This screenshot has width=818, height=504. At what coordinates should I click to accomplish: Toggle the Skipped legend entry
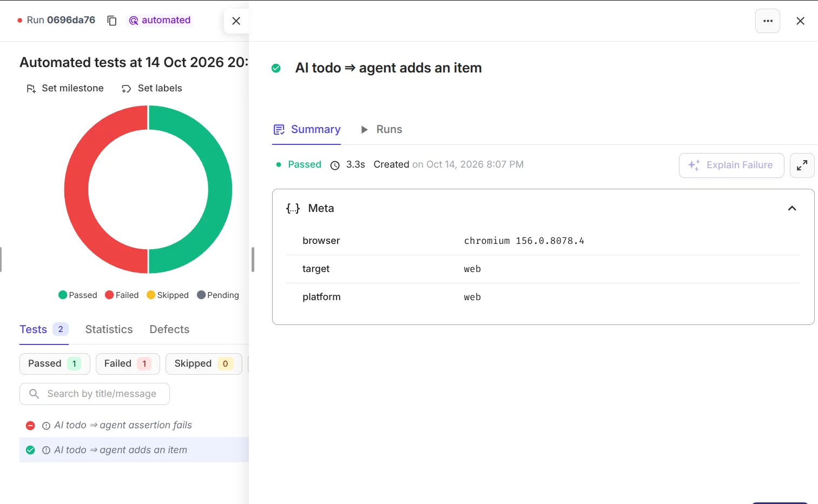click(x=168, y=295)
